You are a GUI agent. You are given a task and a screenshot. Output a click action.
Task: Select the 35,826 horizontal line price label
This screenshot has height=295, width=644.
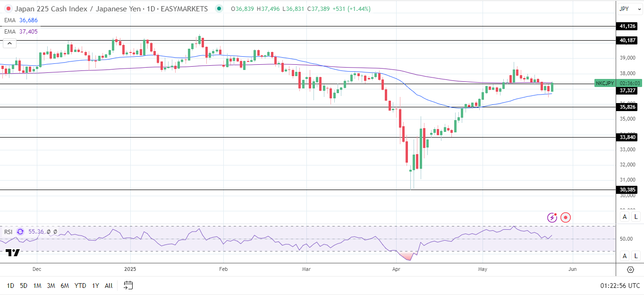point(627,107)
